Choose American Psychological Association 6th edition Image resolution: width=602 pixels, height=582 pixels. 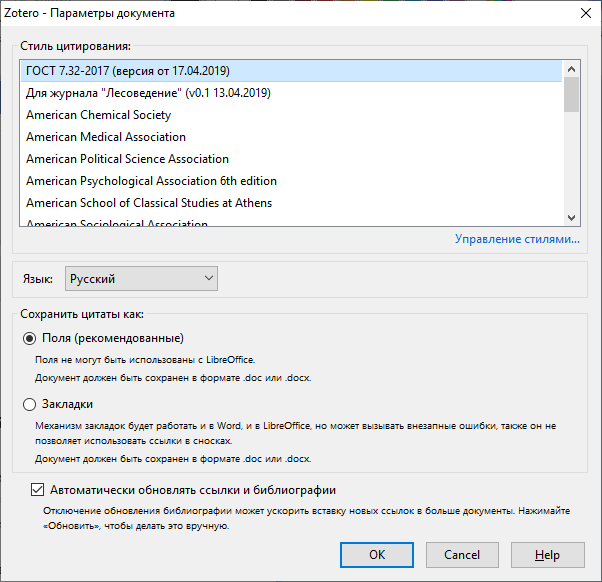(291, 181)
